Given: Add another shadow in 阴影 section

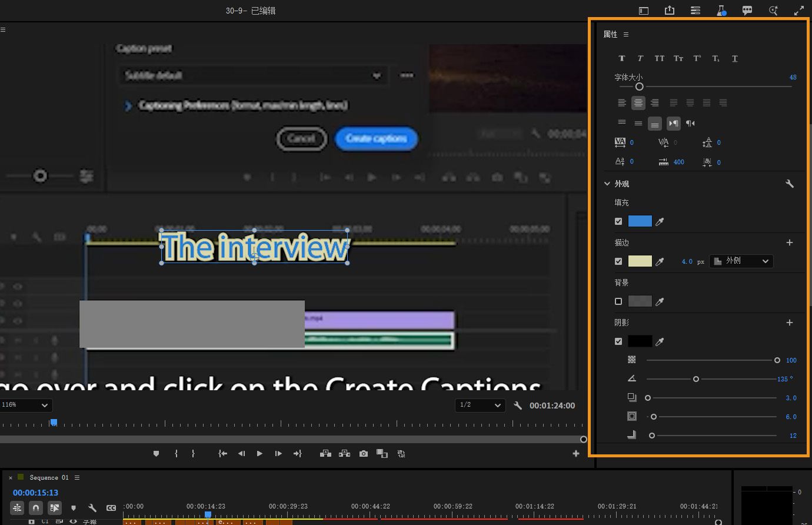Looking at the screenshot, I should pos(790,323).
